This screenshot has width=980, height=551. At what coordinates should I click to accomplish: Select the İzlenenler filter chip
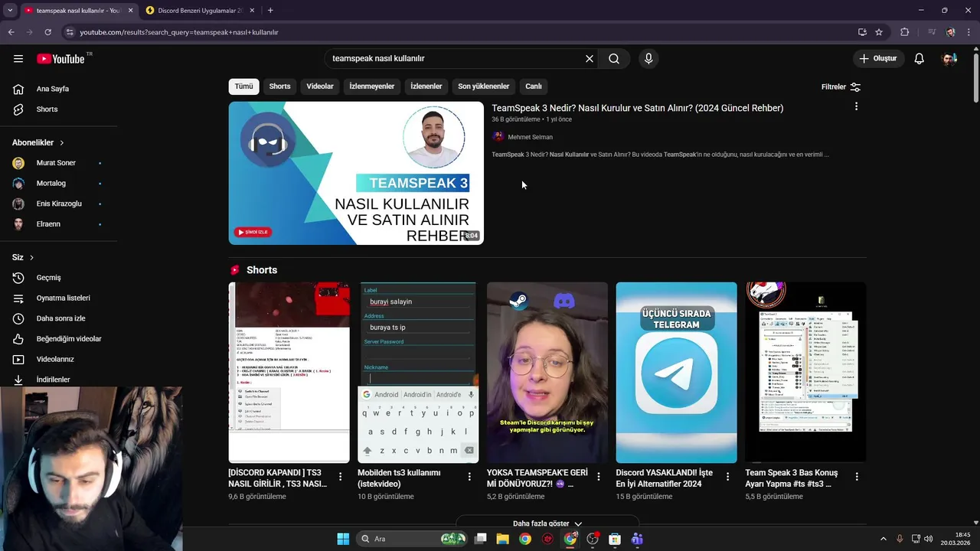(x=426, y=86)
